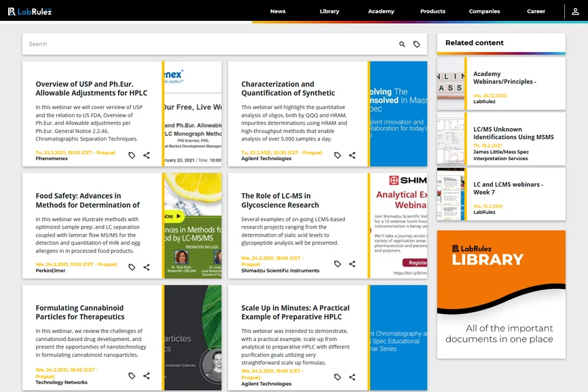Click the search magnifier icon
Screen dimensions: 588x392
[402, 44]
